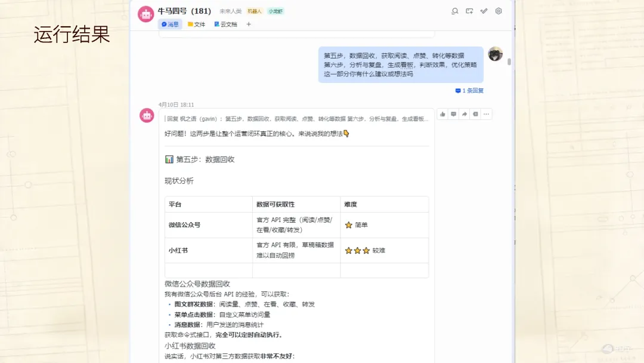
Task: Open chat settings gear icon
Action: [499, 11]
